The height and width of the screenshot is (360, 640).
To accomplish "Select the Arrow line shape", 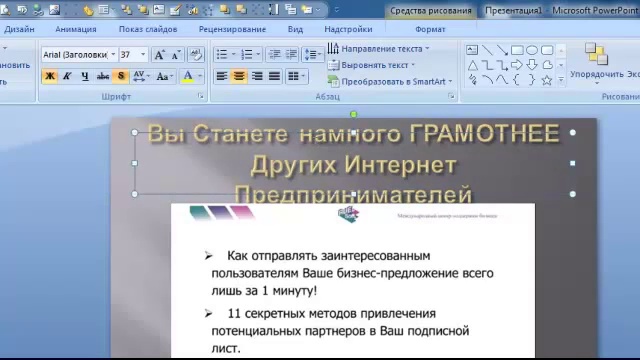I will coord(502,50).
